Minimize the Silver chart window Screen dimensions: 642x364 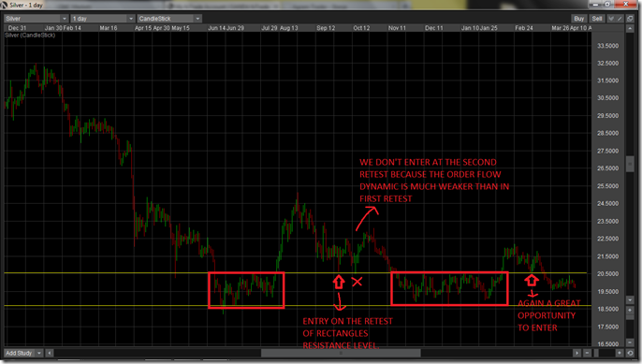[596, 4]
